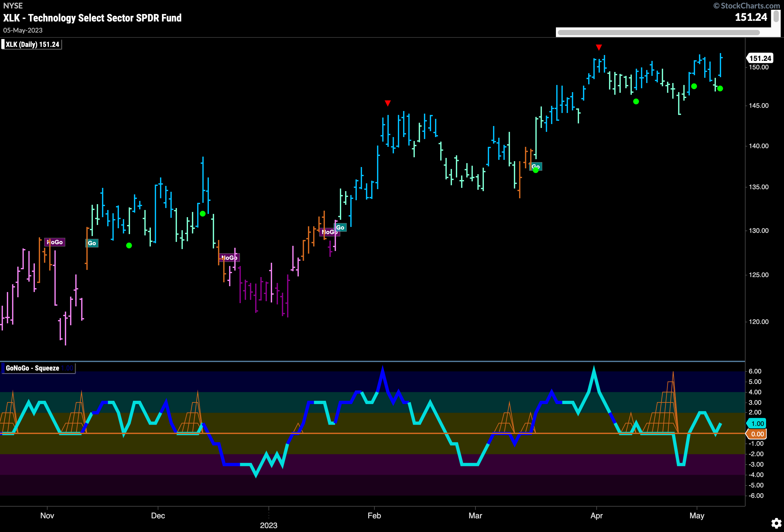Click the XLK (Daily) 151.24 legend label
Viewport: 784px width, 532px height.
coord(32,45)
